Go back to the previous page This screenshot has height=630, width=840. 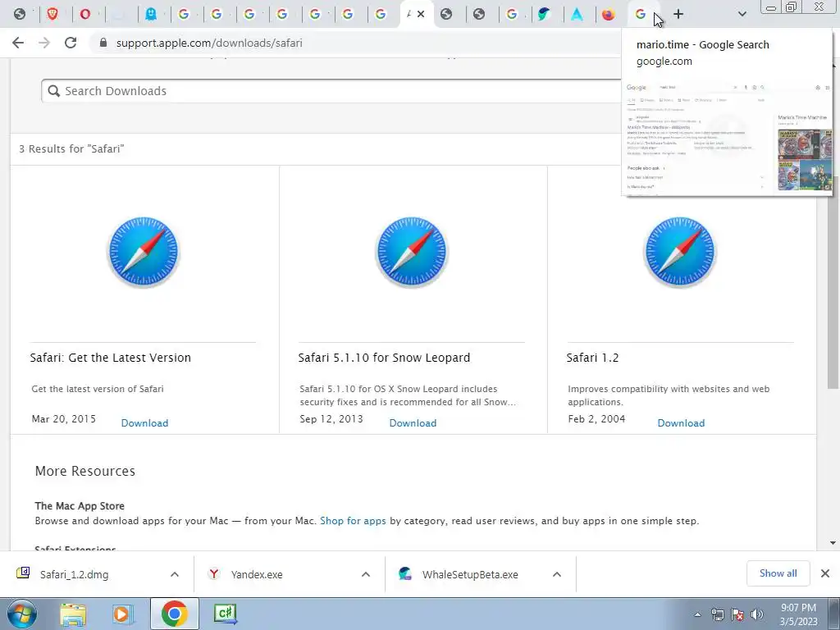pos(18,43)
